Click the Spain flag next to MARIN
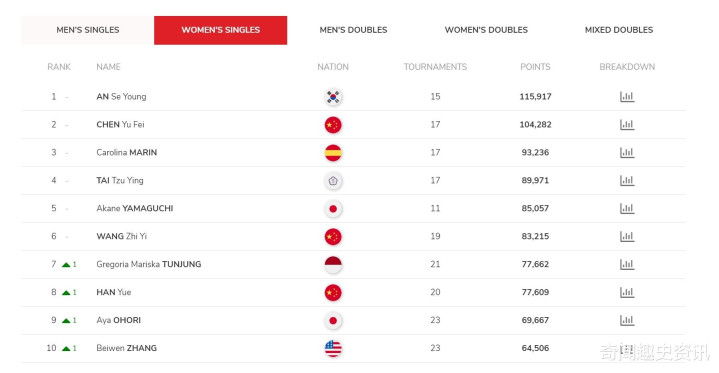The height and width of the screenshot is (373, 719). click(x=333, y=153)
